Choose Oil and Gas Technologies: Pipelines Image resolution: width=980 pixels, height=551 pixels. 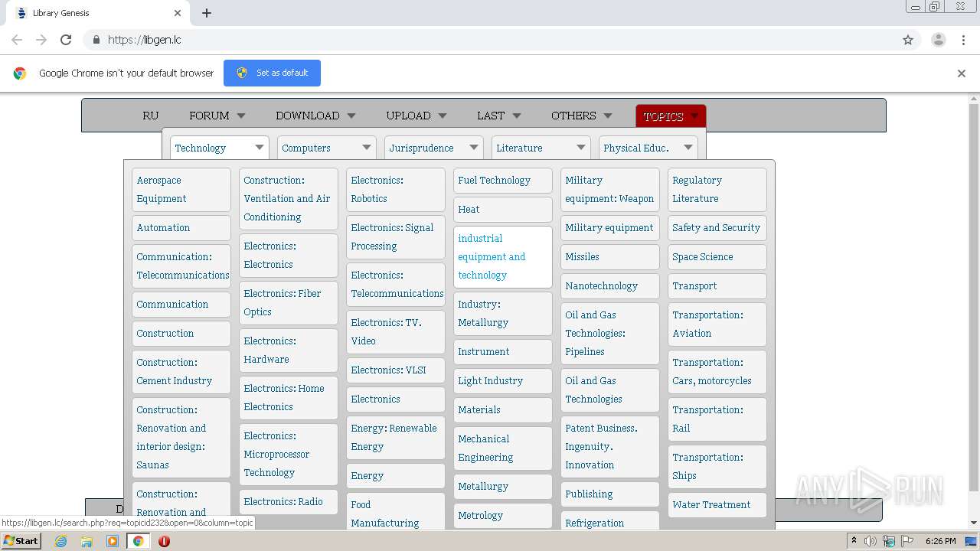610,334
